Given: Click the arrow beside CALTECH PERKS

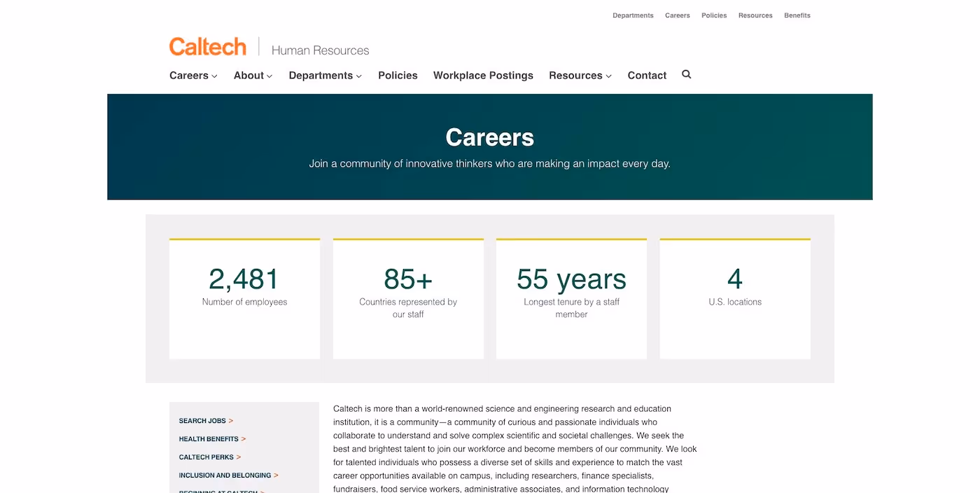Looking at the screenshot, I should coord(239,457).
